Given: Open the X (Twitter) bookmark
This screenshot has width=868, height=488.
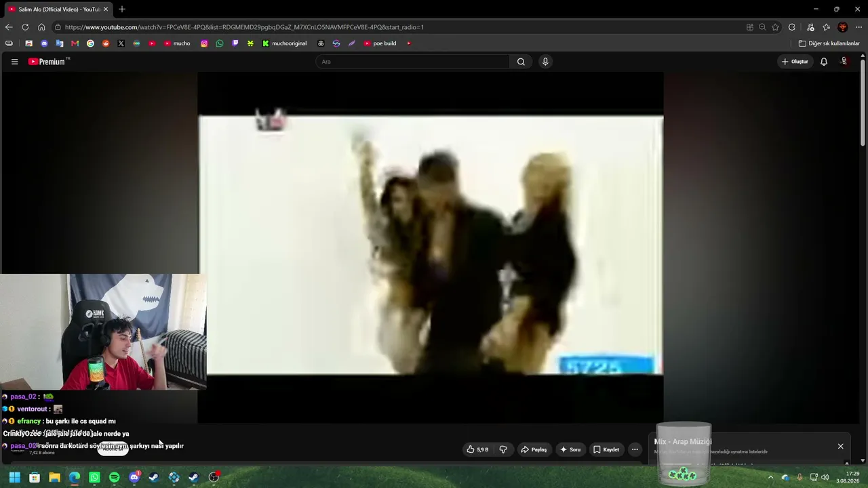Looking at the screenshot, I should coord(121,43).
